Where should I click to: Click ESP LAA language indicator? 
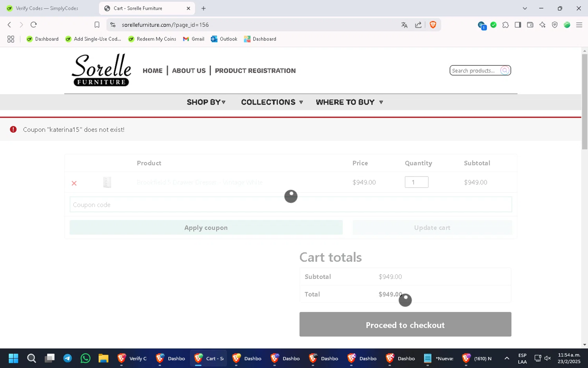pyautogui.click(x=522, y=358)
